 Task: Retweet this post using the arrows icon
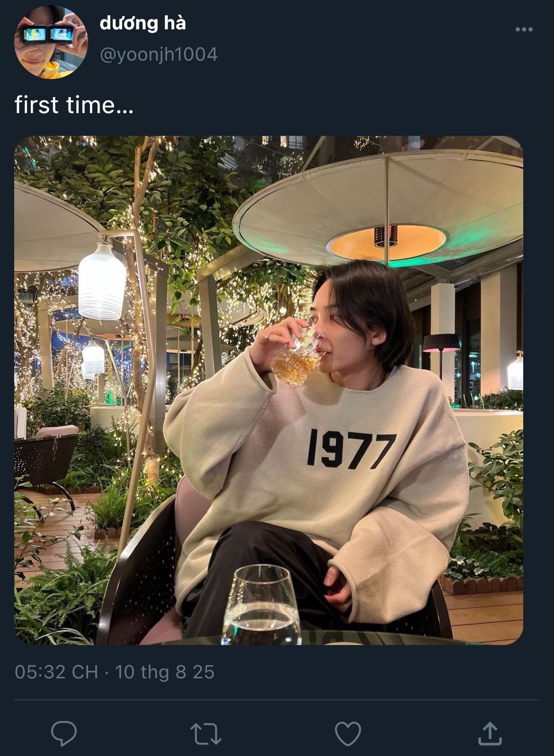206,734
